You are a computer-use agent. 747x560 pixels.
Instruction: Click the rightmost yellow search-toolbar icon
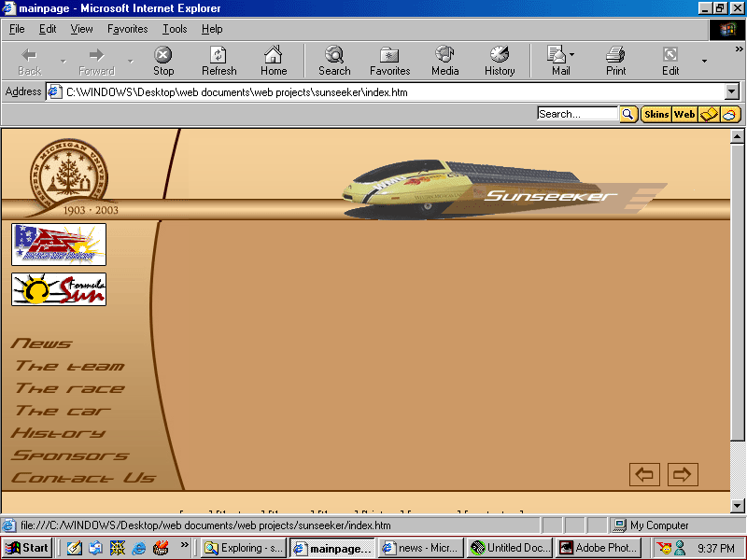pos(730,114)
